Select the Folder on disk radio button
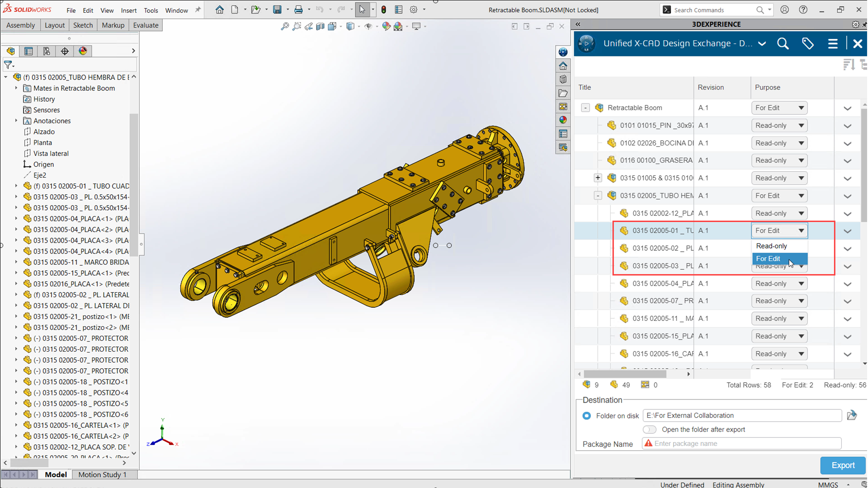 point(586,416)
